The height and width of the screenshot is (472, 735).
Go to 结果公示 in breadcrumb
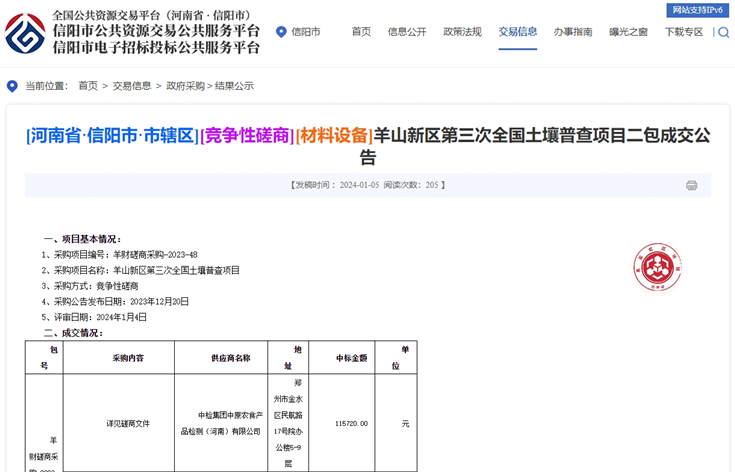coord(234,86)
